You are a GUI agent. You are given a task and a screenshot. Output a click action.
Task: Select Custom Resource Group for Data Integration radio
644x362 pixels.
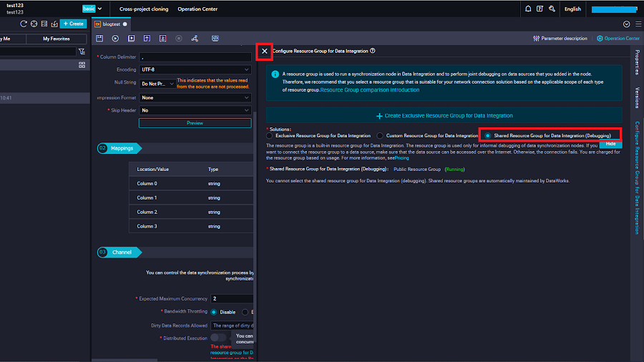pyautogui.click(x=380, y=135)
